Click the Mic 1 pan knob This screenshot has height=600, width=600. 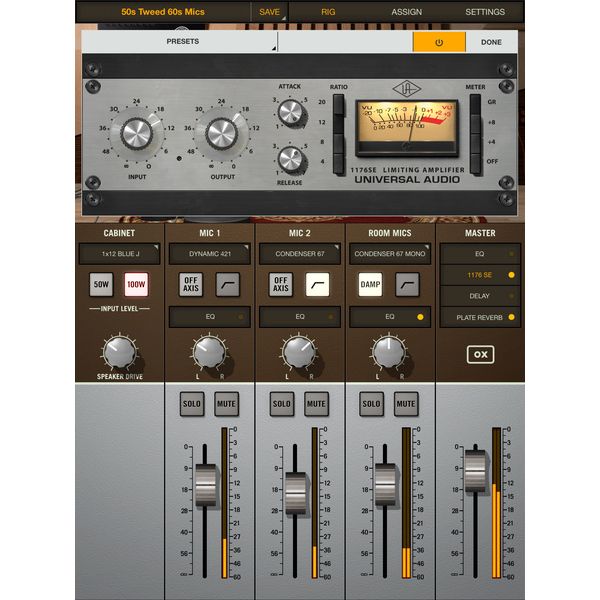[209, 353]
